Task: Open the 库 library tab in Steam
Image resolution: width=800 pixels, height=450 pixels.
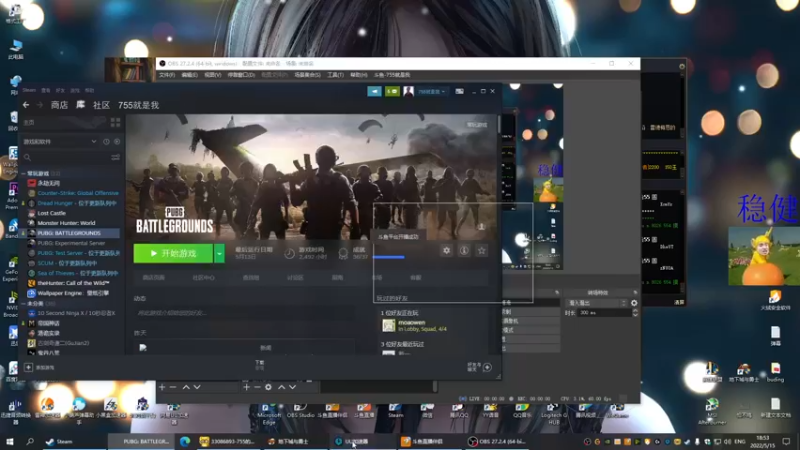Action: pyautogui.click(x=81, y=105)
